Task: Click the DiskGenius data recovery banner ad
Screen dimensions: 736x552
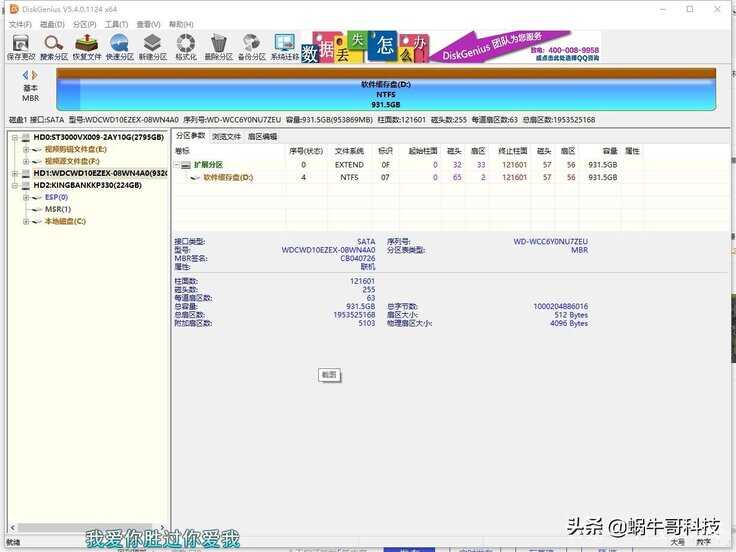Action: (x=451, y=46)
